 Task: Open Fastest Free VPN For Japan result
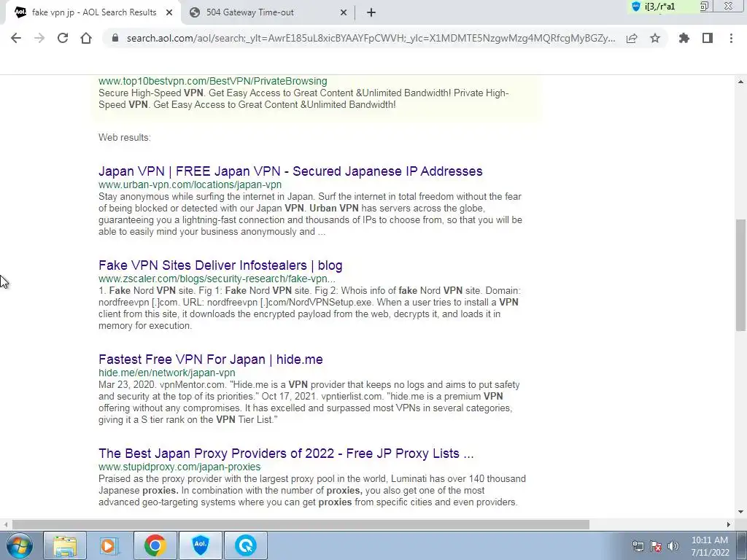coord(211,359)
